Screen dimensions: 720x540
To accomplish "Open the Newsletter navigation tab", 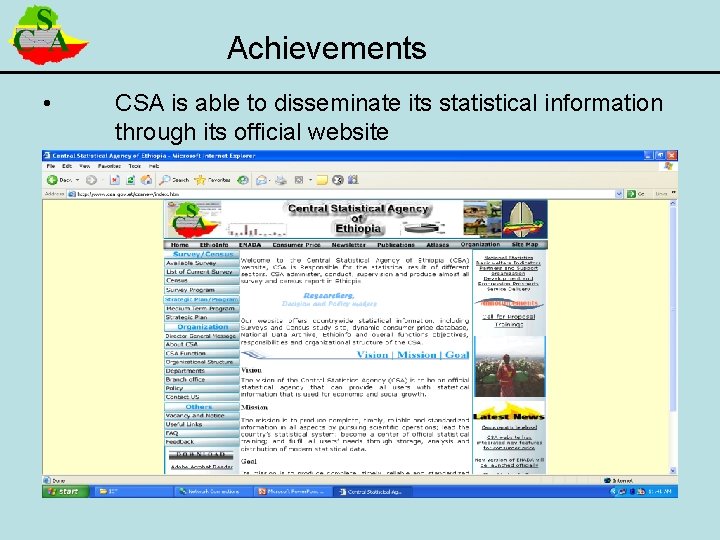I will point(349,245).
